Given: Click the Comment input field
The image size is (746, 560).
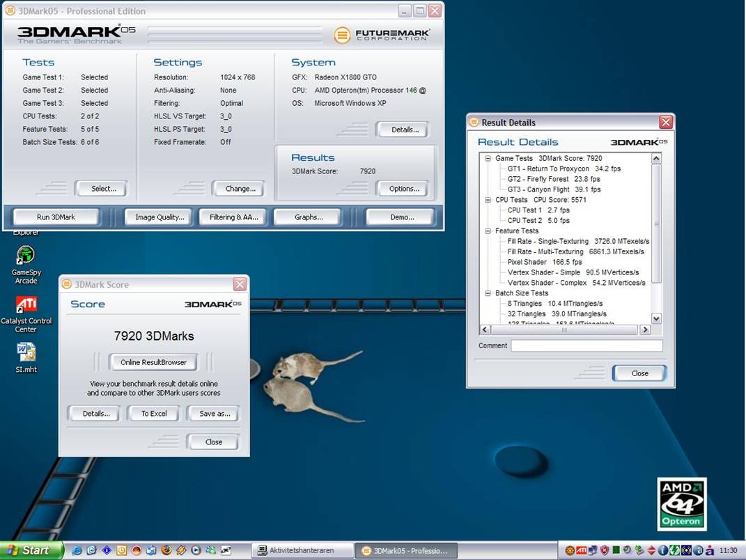Looking at the screenshot, I should point(586,345).
